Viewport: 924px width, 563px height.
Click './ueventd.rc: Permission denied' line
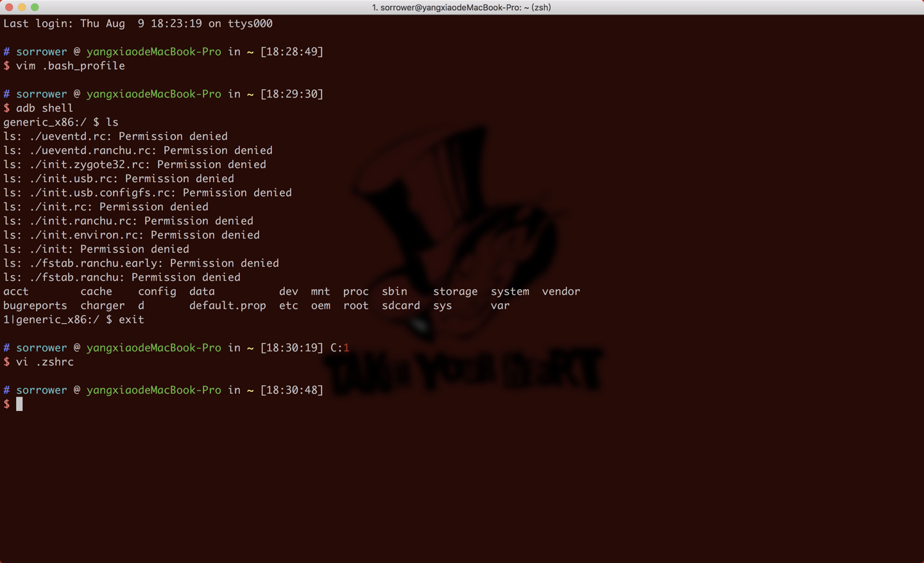pos(116,137)
